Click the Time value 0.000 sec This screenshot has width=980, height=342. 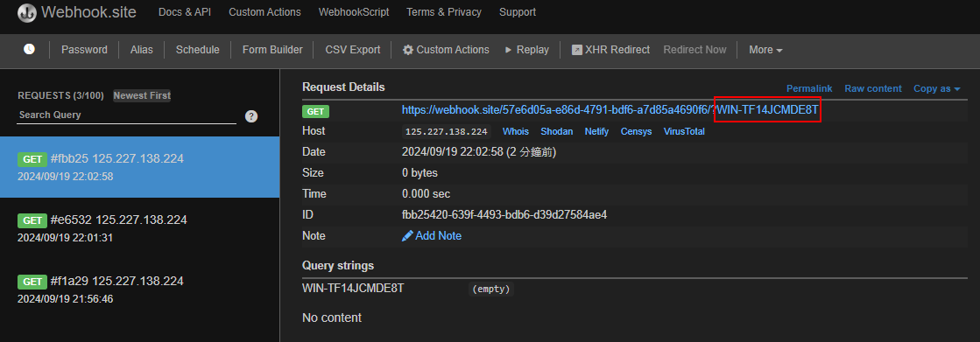(426, 193)
